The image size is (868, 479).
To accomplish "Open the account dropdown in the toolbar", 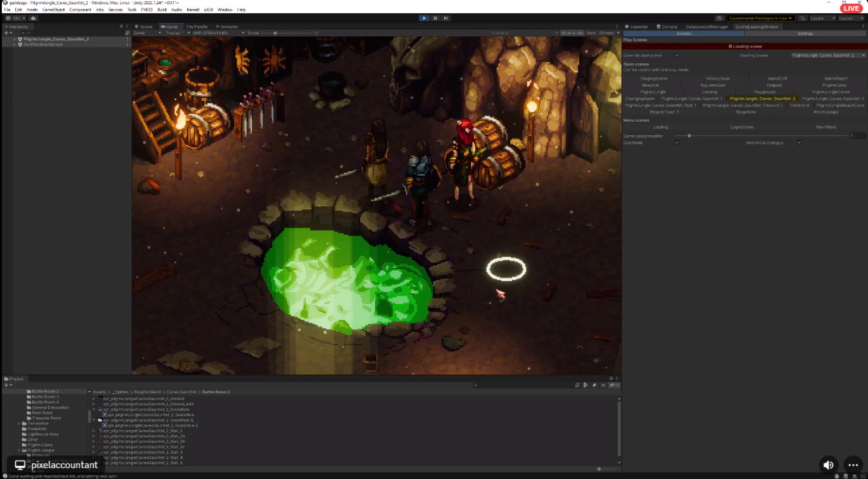I will click(x=16, y=18).
